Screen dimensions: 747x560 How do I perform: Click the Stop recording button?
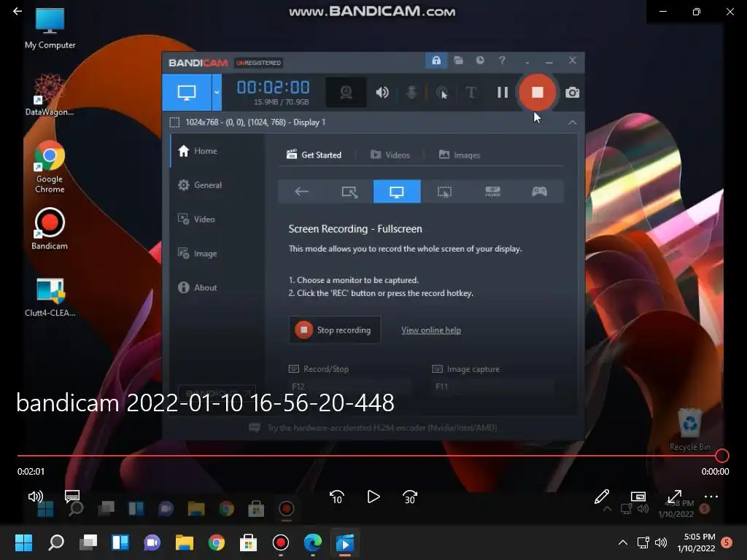(334, 330)
